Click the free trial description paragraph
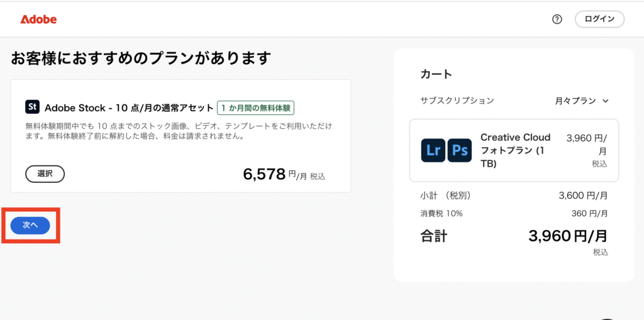The image size is (644, 320). (x=179, y=131)
